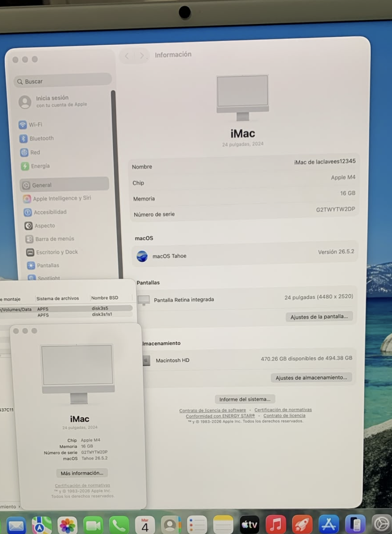This screenshot has width=392, height=534.
Task: Open the rocket app icon in Dock
Action: tap(302, 524)
